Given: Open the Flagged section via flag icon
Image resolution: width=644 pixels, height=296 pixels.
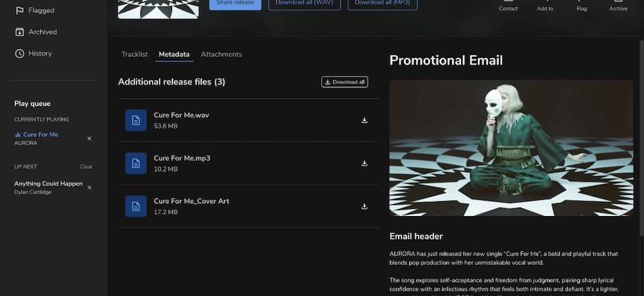Looking at the screenshot, I should [x=20, y=10].
